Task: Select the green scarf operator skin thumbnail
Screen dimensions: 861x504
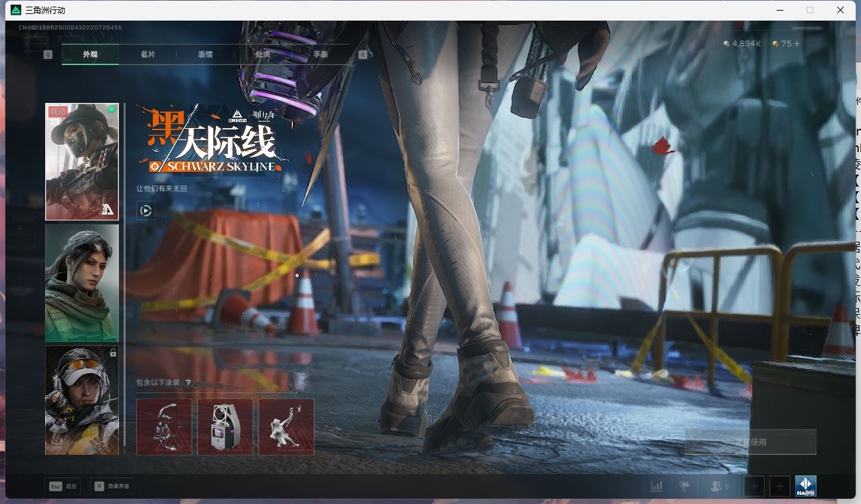Action: tap(82, 283)
